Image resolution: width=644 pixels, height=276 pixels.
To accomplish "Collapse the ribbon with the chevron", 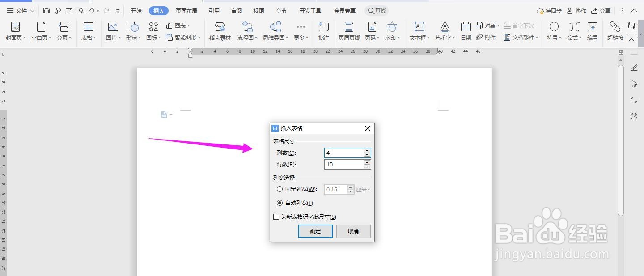I will [634, 11].
